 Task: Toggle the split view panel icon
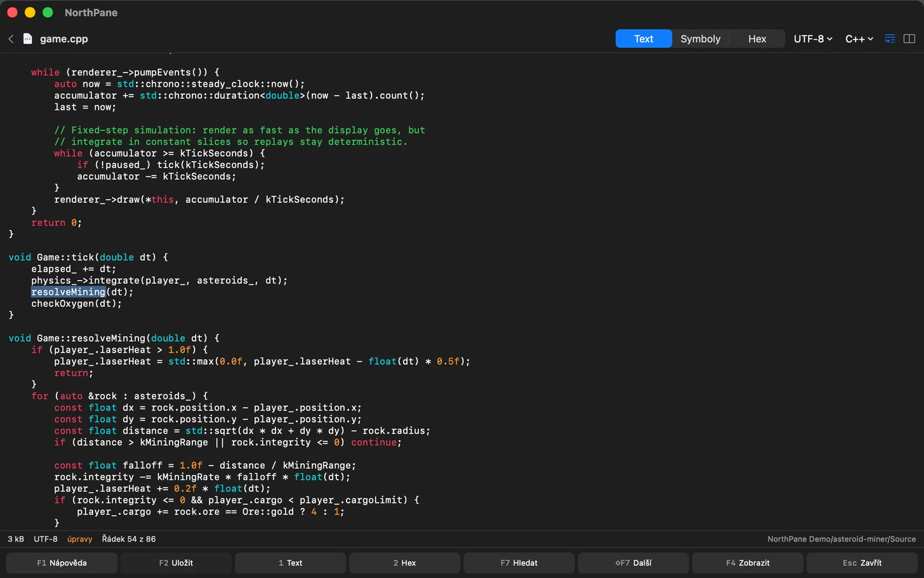(909, 39)
